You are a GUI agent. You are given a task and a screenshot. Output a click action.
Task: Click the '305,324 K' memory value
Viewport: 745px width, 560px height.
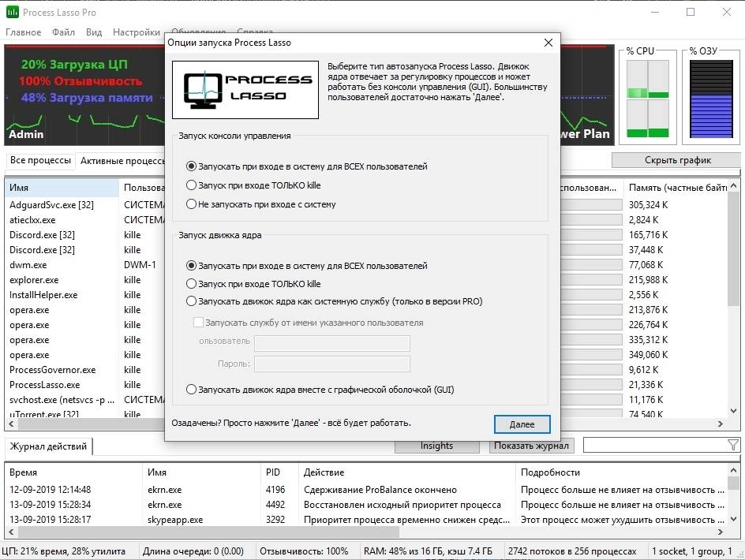(648, 205)
